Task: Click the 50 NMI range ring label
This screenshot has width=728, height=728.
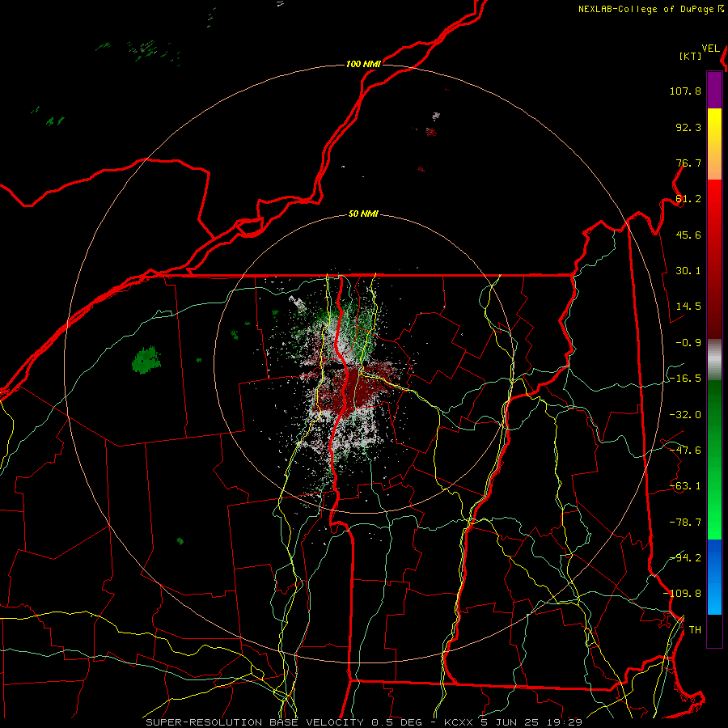Action: [x=363, y=214]
